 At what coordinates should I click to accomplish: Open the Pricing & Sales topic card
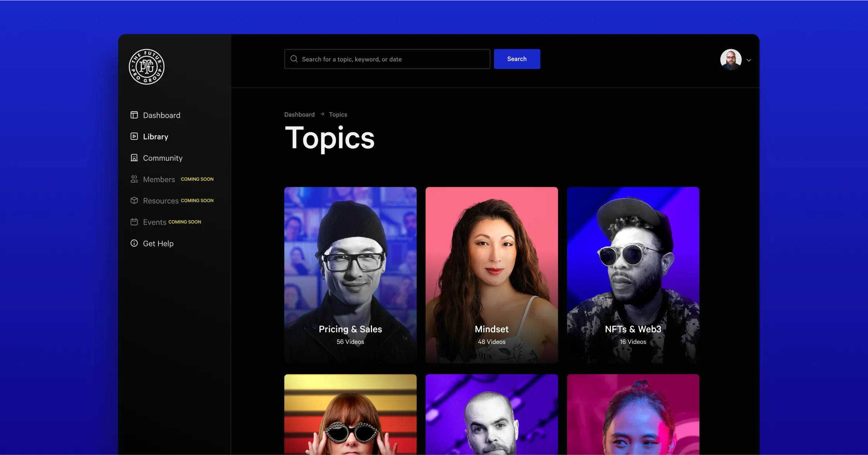coord(350,275)
